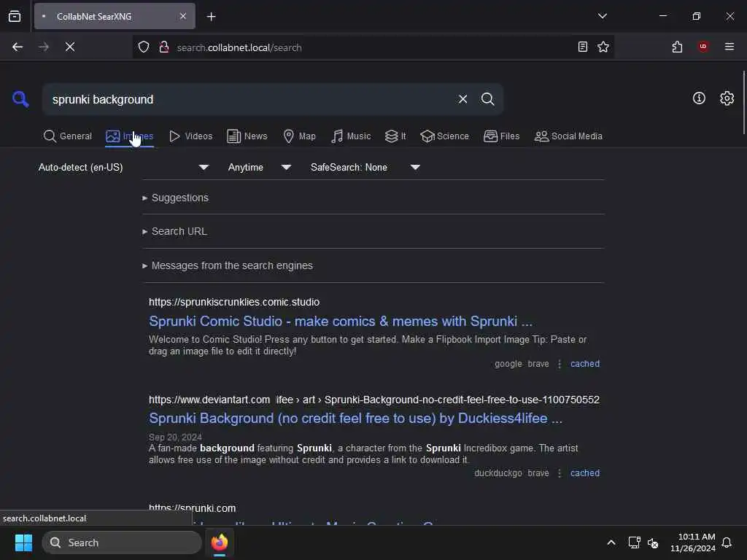Click Windows taskbar Search box
The height and width of the screenshot is (560, 747).
(122, 542)
